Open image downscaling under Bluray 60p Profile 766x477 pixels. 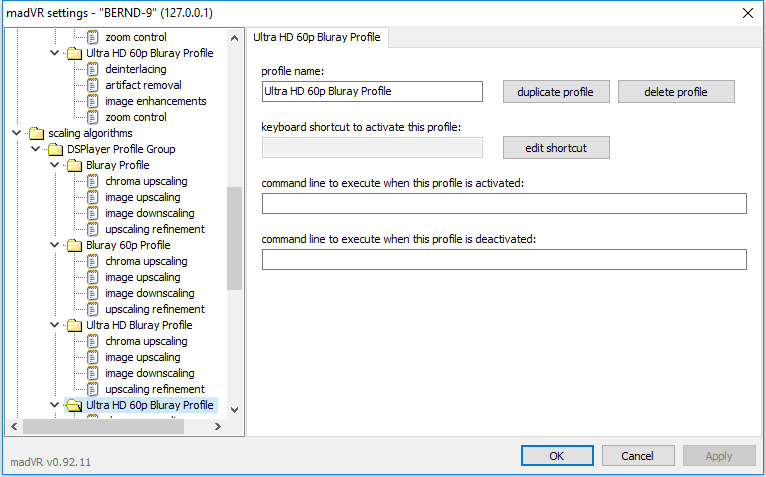point(149,293)
